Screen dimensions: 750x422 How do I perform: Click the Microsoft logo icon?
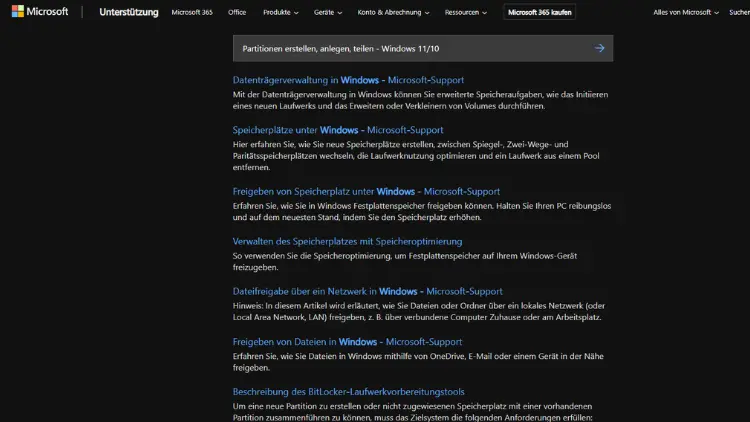coord(18,11)
